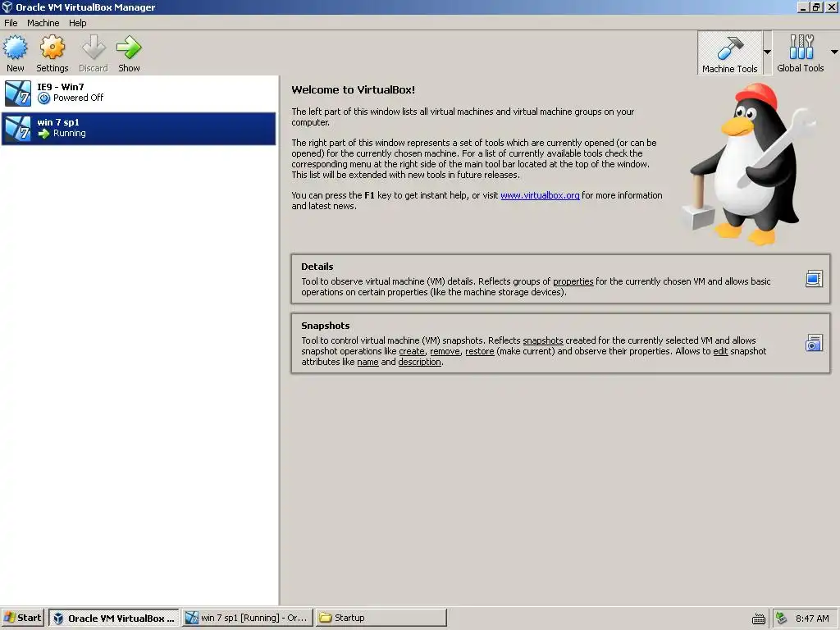Open the Help menu

tap(77, 23)
